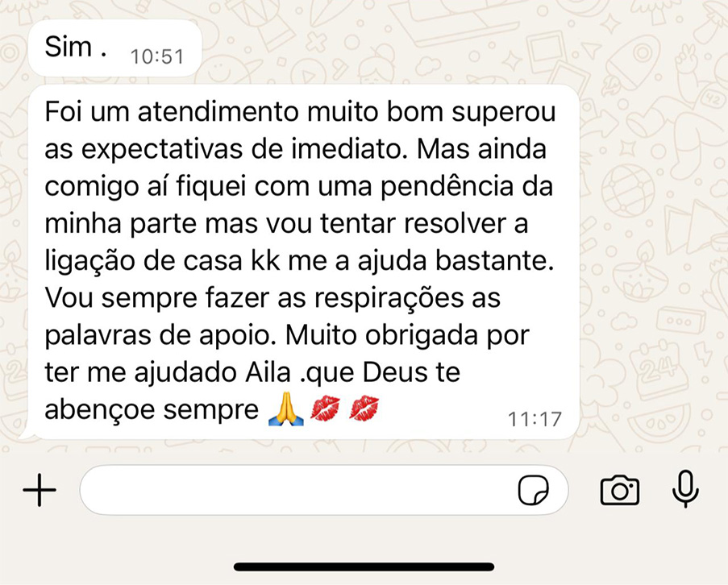
Task: Tap the 10:51 message timestamp
Action: [x=157, y=57]
